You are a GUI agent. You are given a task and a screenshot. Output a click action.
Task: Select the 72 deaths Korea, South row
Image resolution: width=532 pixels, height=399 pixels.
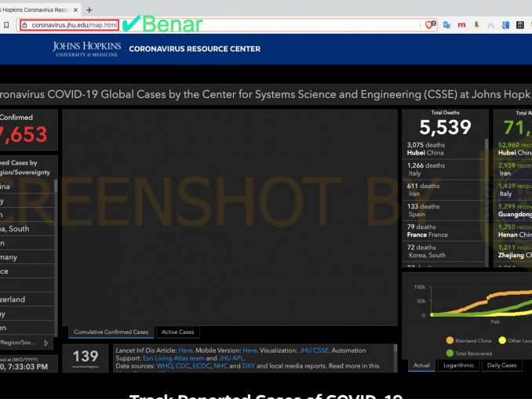(x=443, y=251)
